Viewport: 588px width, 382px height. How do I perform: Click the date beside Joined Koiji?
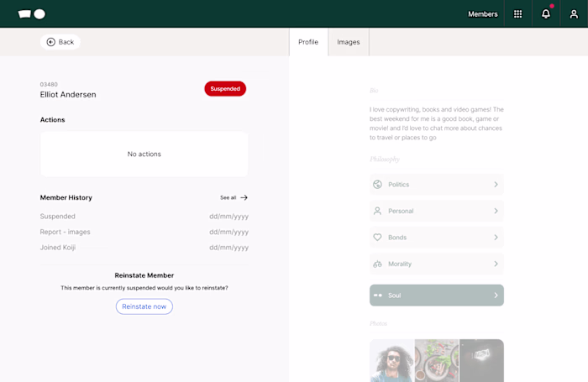click(228, 248)
